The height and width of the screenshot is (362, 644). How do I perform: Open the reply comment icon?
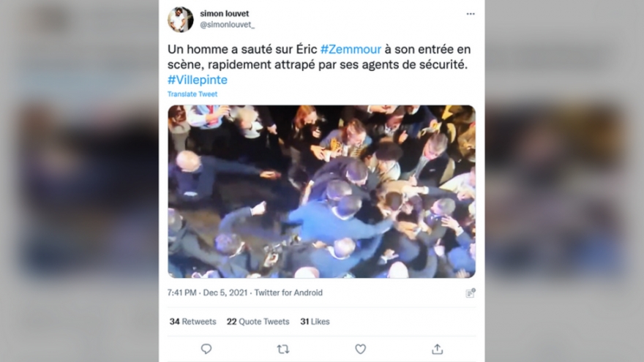pyautogui.click(x=206, y=349)
